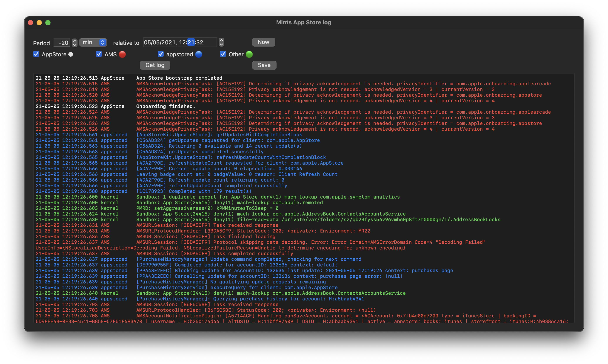Viewport: 608px width, 364px height.
Task: Step the date-time down with its stepper
Action: (x=221, y=45)
